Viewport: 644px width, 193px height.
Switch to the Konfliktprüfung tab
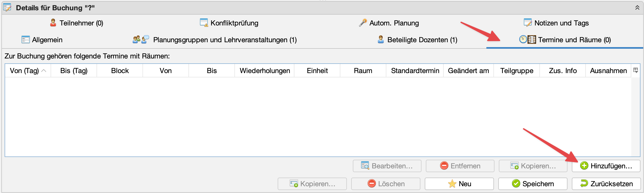point(234,23)
